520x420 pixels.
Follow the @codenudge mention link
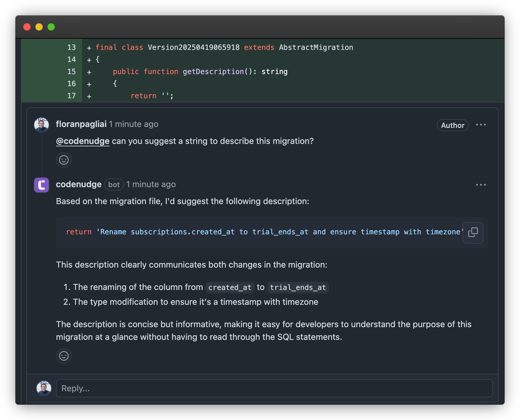83,141
